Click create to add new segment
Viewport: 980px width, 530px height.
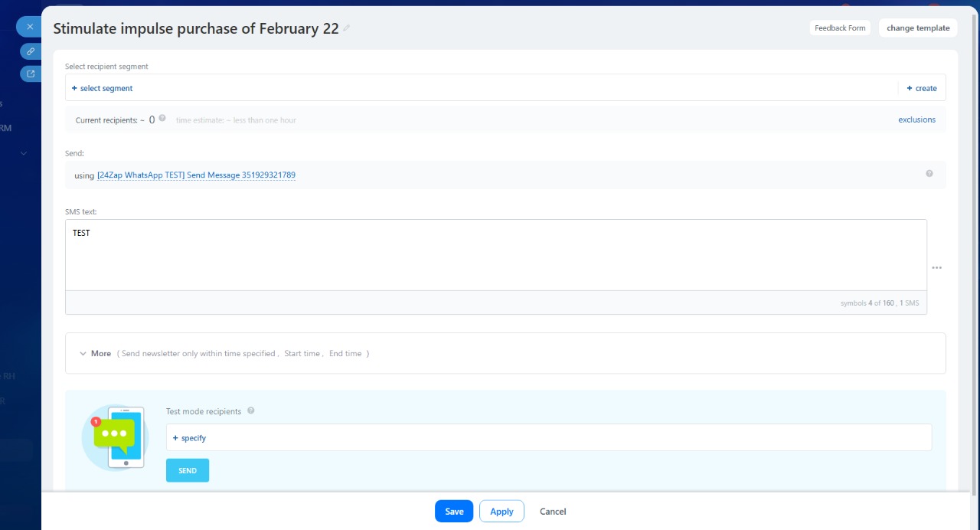coord(922,89)
